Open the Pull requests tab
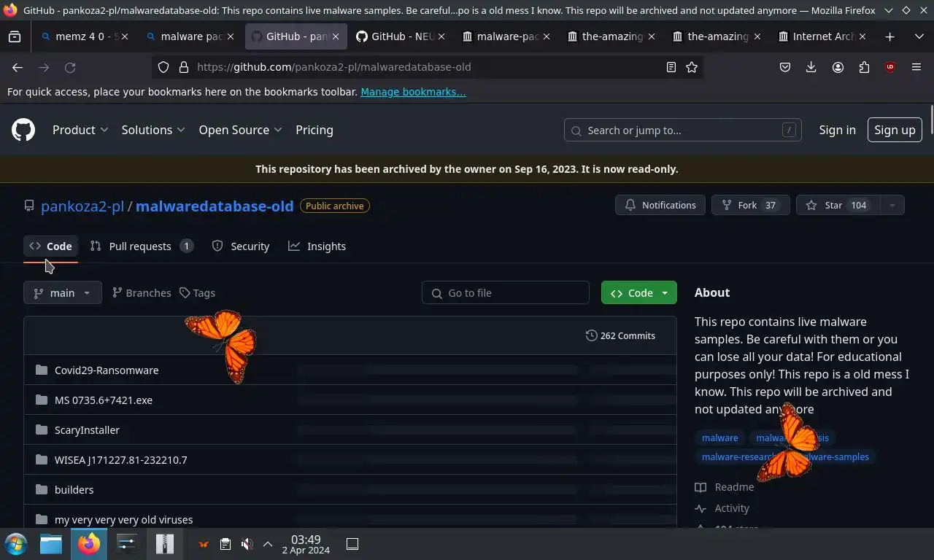The width and height of the screenshot is (934, 560). 142,246
